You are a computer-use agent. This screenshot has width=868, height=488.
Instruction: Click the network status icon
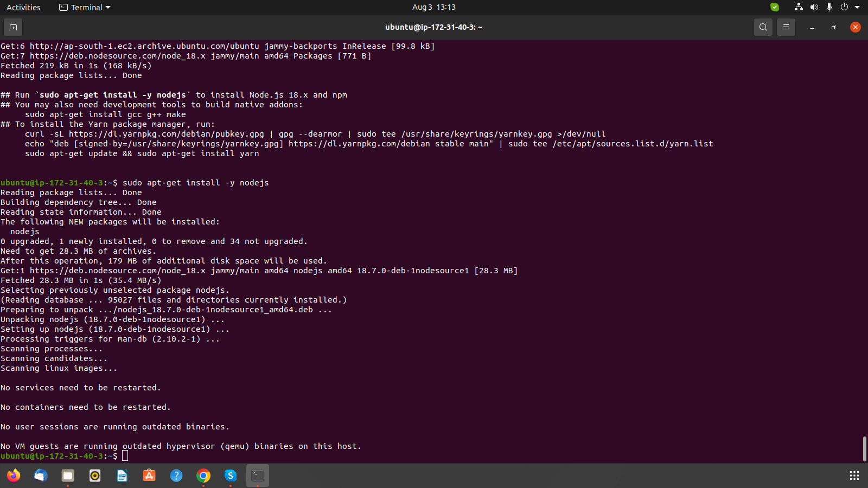tap(799, 7)
